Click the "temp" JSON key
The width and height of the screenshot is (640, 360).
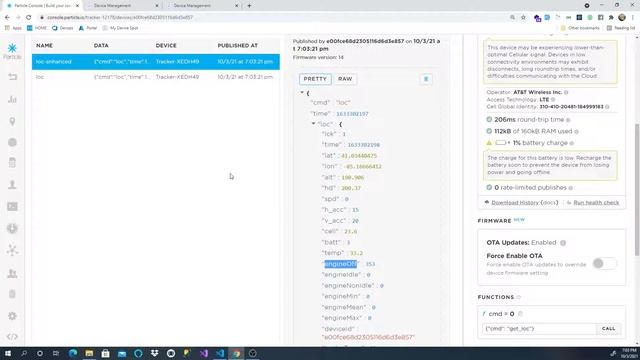[333, 253]
